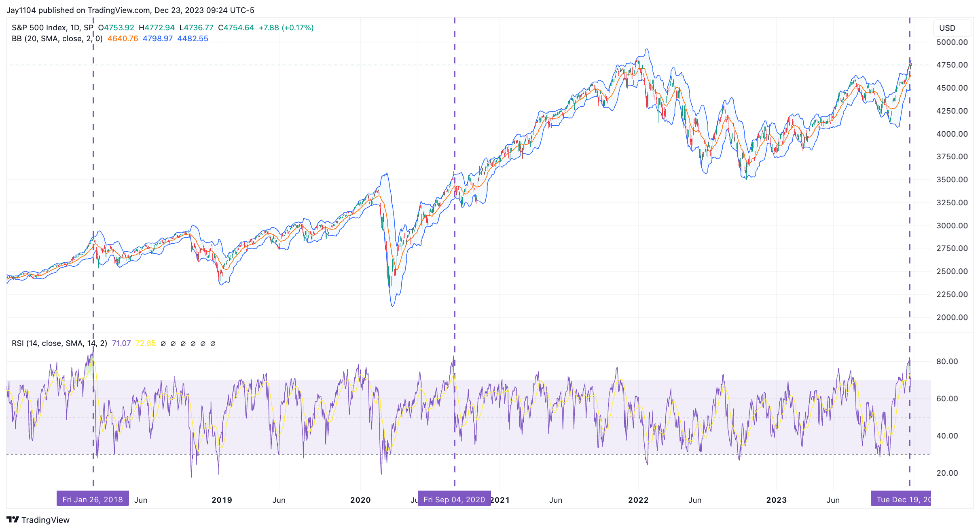This screenshot has width=980, height=531.
Task: Click the 2500.00 price axis label
Action: (x=952, y=271)
